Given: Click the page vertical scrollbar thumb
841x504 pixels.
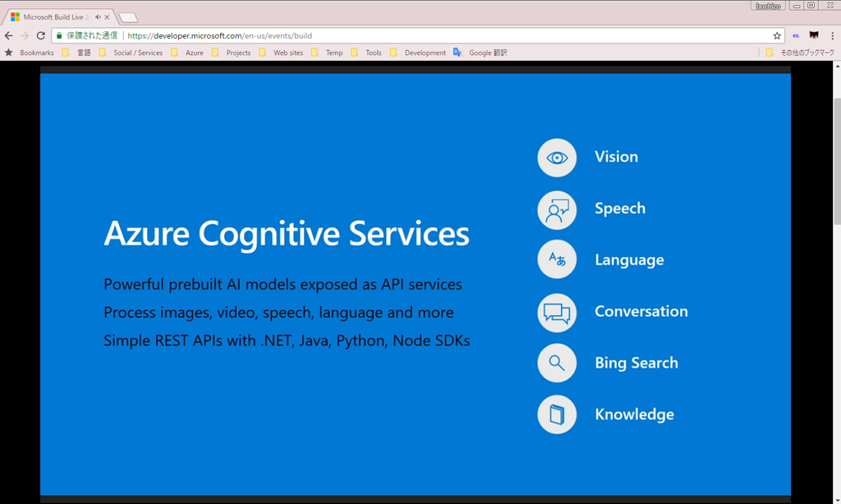Looking at the screenshot, I should tap(837, 161).
